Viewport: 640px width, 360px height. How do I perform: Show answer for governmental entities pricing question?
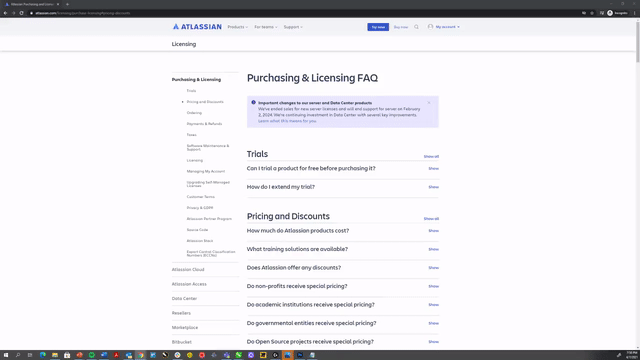click(x=433, y=323)
